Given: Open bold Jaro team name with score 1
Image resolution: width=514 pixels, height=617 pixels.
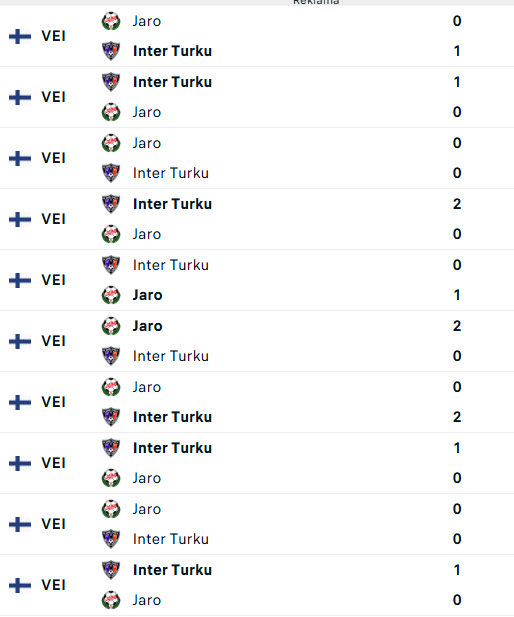Looking at the screenshot, I should pyautogui.click(x=148, y=295).
